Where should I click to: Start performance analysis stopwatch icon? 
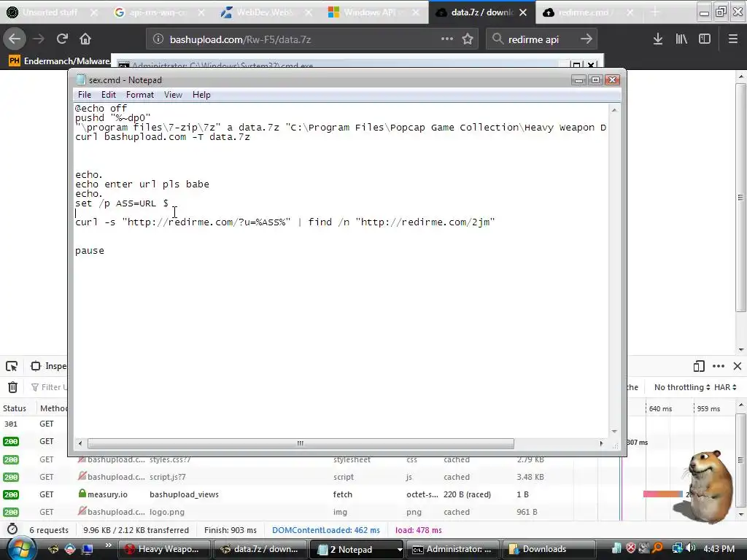click(x=12, y=529)
